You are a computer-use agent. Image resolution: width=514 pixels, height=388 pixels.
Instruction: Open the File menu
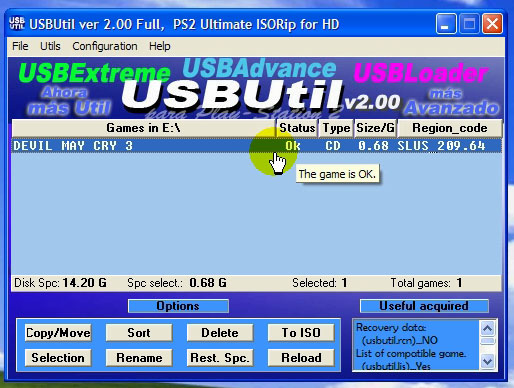pos(20,46)
